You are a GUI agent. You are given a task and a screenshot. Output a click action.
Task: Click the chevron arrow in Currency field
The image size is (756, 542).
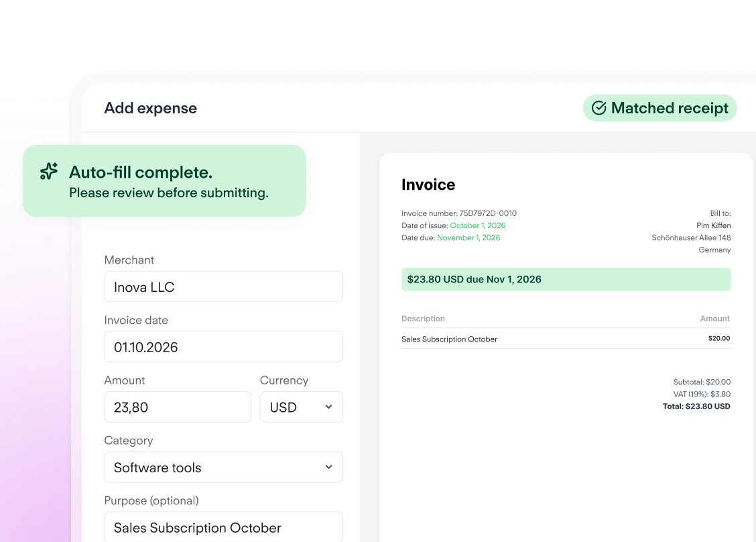click(x=329, y=407)
